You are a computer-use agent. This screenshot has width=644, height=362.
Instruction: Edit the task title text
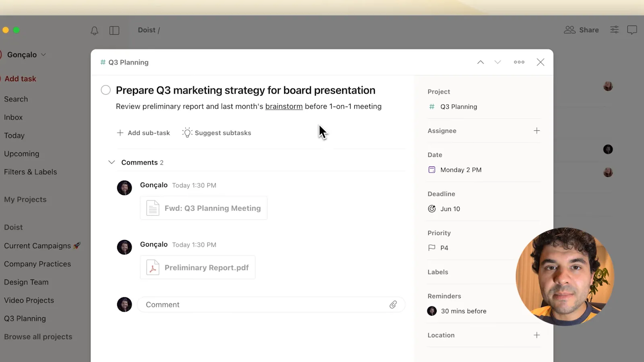point(246,90)
